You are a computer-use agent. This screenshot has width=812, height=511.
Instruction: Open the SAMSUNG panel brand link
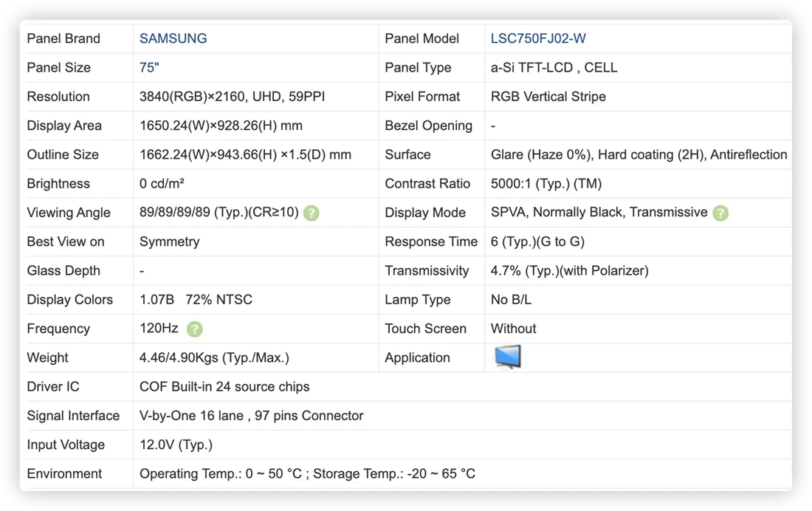[x=173, y=38]
